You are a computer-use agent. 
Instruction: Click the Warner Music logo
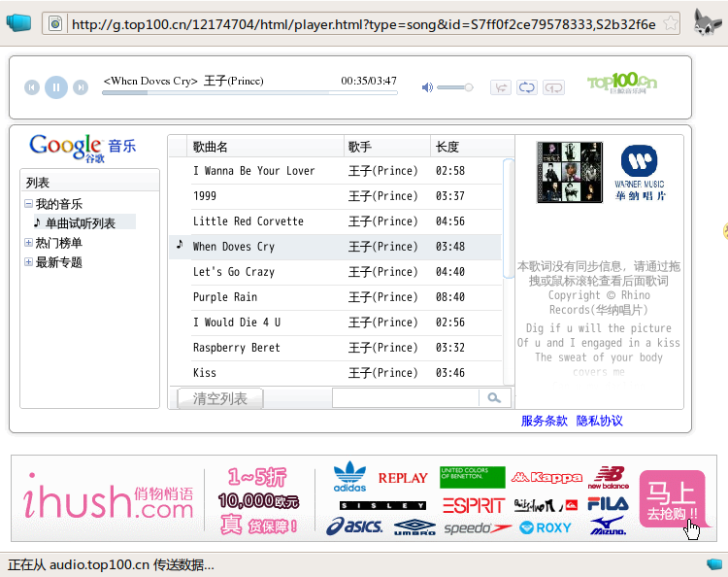[640, 172]
